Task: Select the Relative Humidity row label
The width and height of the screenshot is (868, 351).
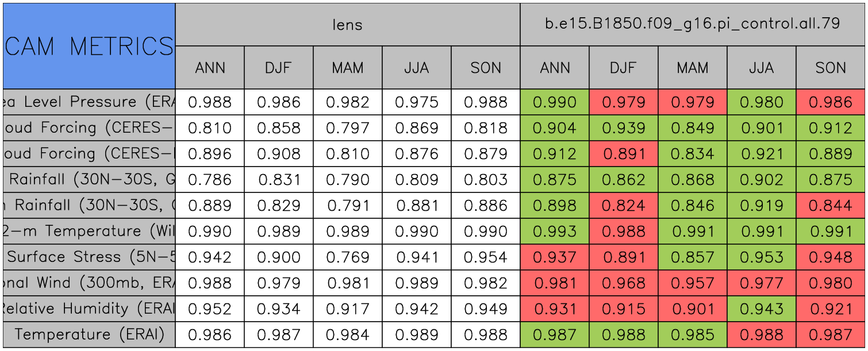Action: click(x=89, y=309)
